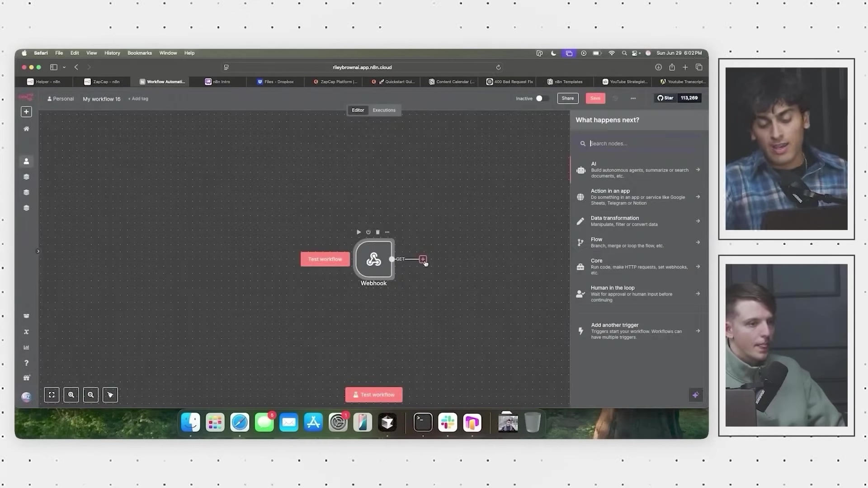Click Add tag link
This screenshot has width=868, height=488.
138,99
